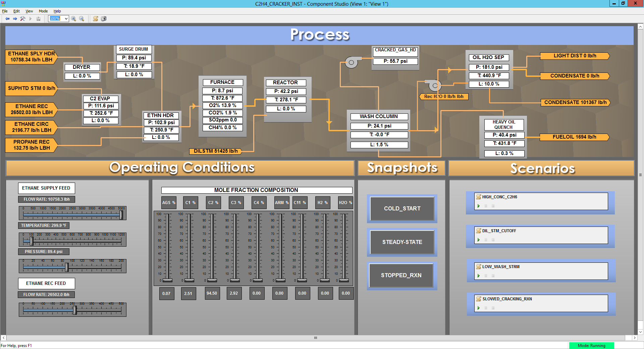The width and height of the screenshot is (644, 349).
Task: Zoom in using the magnifier plus icon
Action: click(x=73, y=19)
